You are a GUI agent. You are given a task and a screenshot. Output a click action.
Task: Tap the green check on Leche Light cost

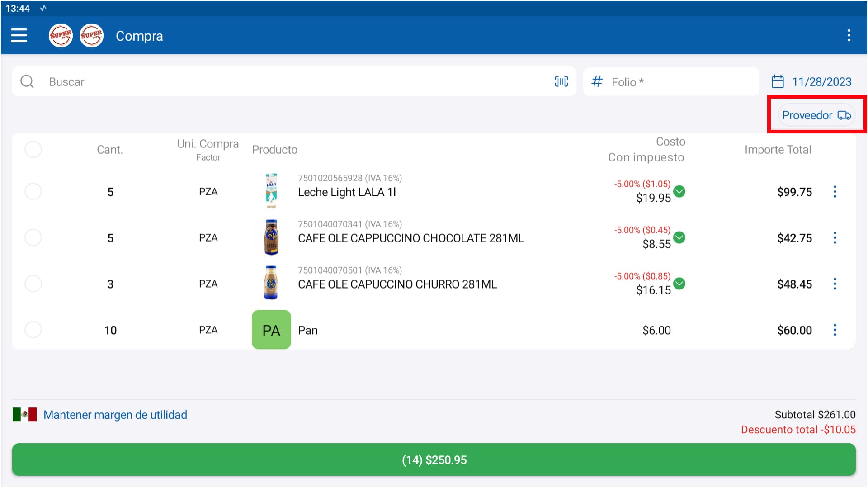pos(679,191)
